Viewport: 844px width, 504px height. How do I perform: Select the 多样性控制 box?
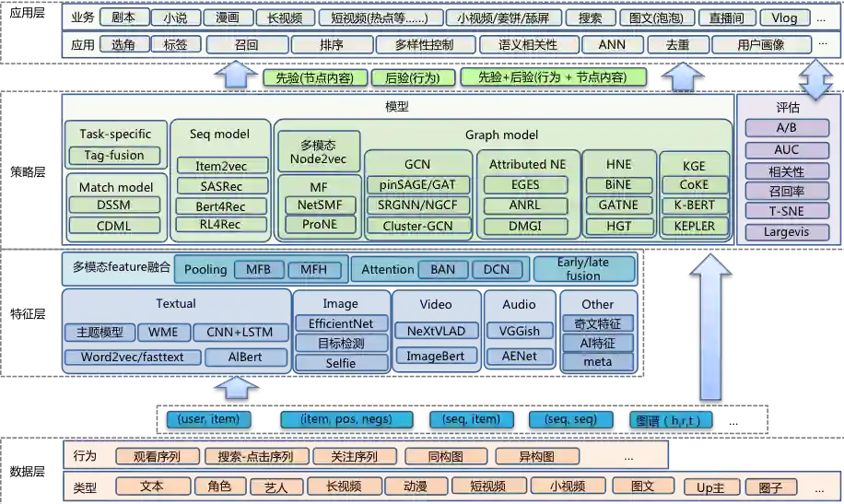426,45
